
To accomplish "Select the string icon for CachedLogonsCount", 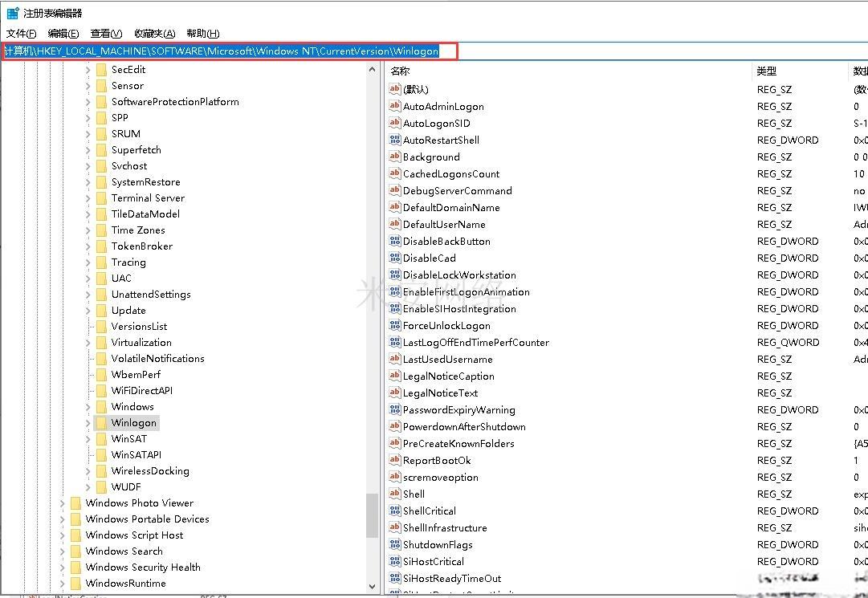I will pos(395,173).
